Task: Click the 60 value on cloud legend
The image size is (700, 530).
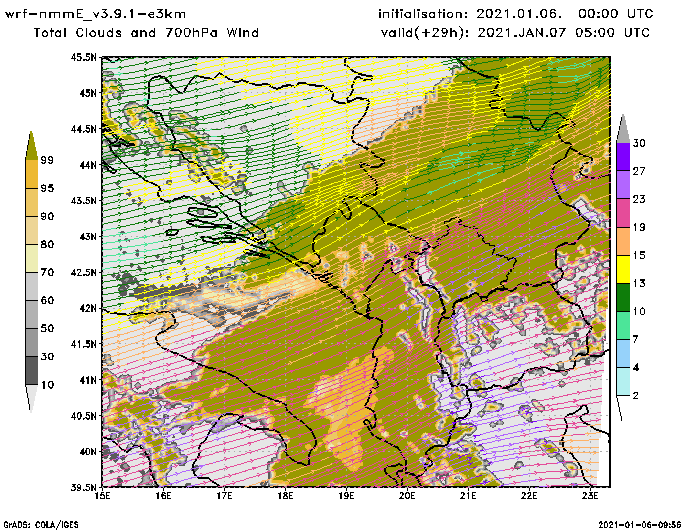Action: click(x=47, y=300)
